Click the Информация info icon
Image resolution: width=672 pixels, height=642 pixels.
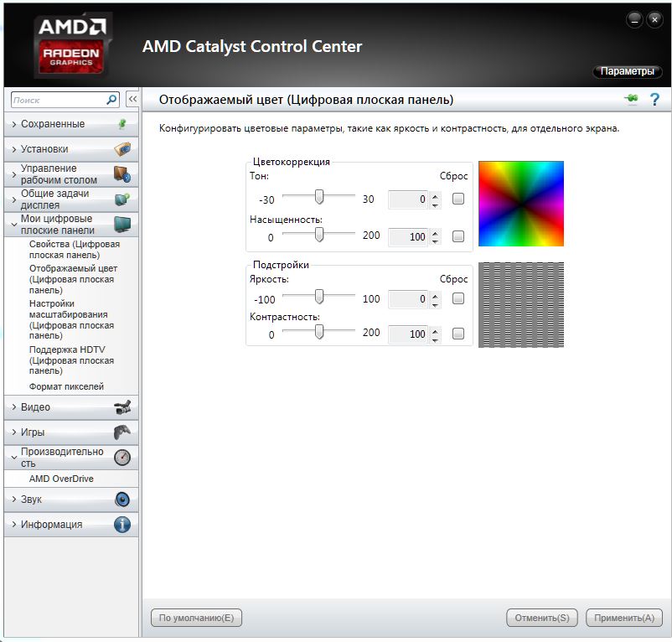122,525
